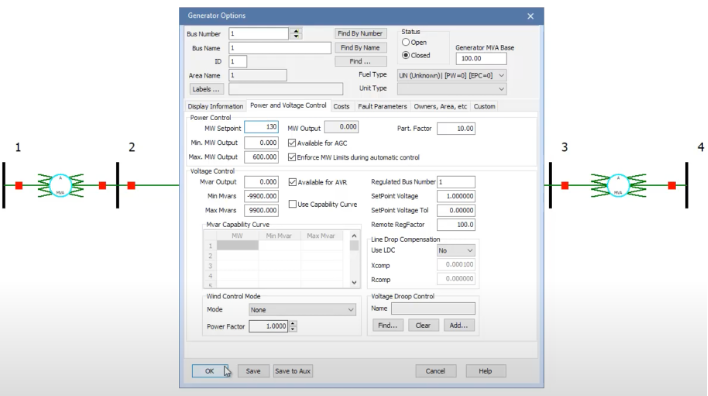
Task: Confirm with the OK button
Action: coord(210,371)
